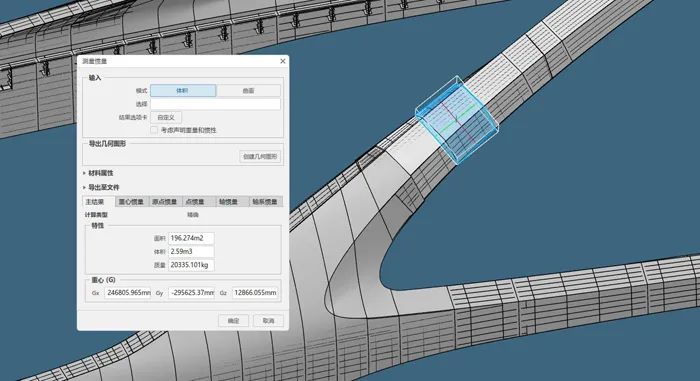The height and width of the screenshot is (381, 700).
Task: Select the blue highlighted box in model
Action: click(x=457, y=120)
